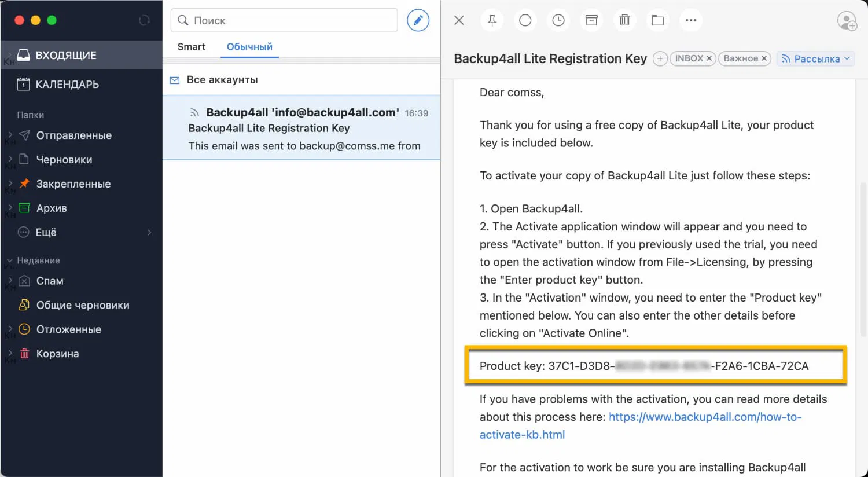Snooze the email with the clock icon
This screenshot has width=868, height=477.
pos(558,20)
